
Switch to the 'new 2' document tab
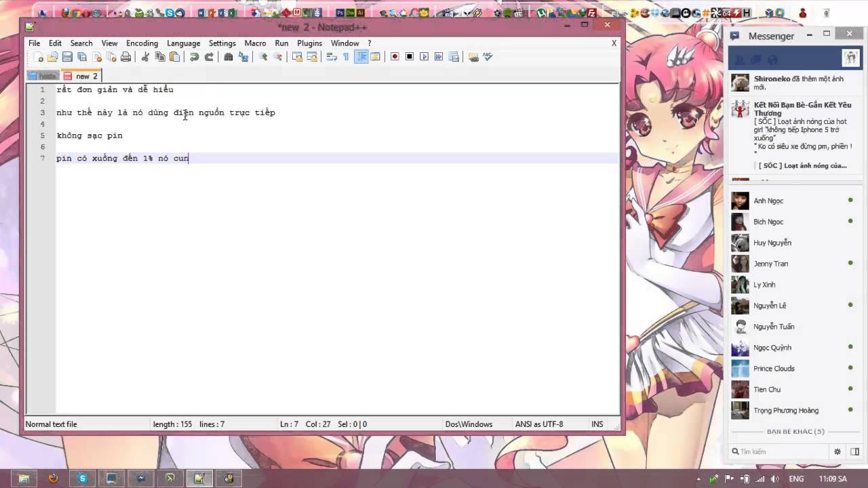coord(81,76)
